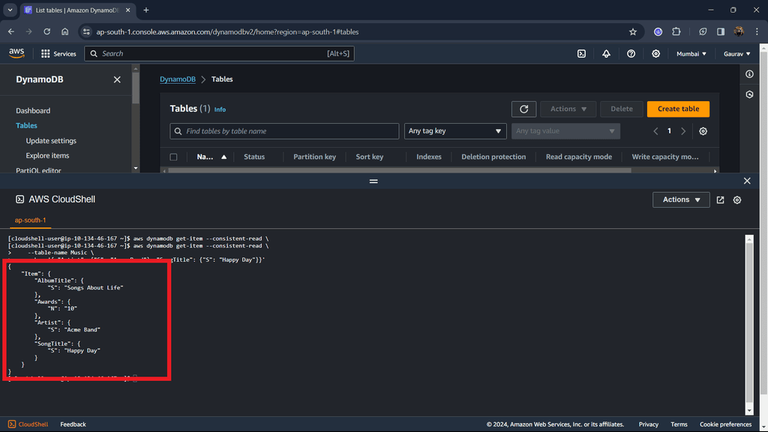Image resolution: width=768 pixels, height=432 pixels.
Task: Open the Services grid menu
Action: coord(59,54)
